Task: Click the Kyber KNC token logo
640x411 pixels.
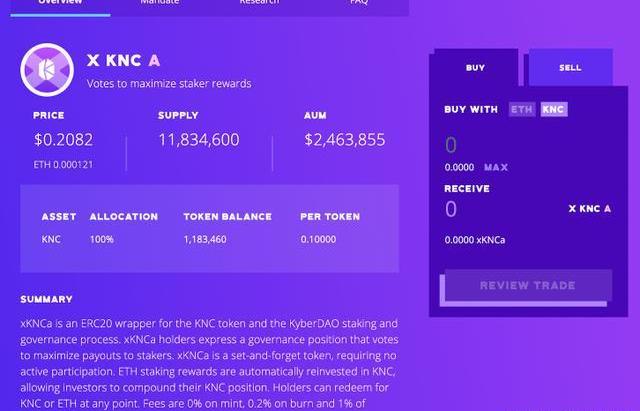Action: (x=47, y=68)
